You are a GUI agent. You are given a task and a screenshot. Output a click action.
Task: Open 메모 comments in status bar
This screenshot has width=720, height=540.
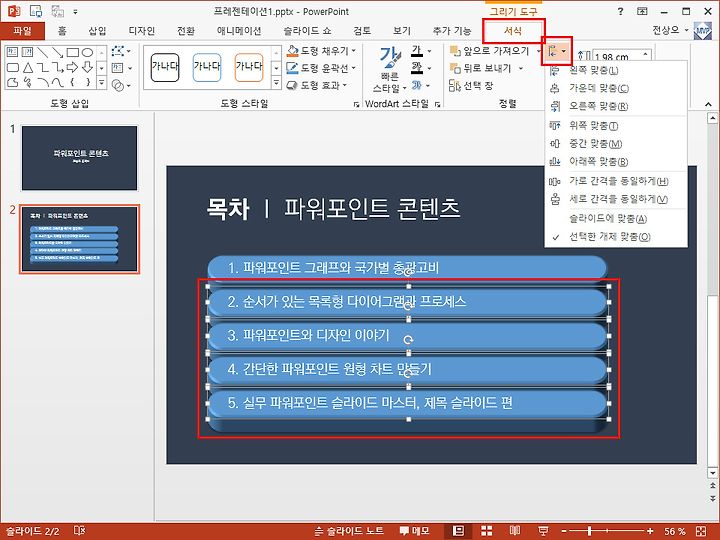(x=414, y=531)
